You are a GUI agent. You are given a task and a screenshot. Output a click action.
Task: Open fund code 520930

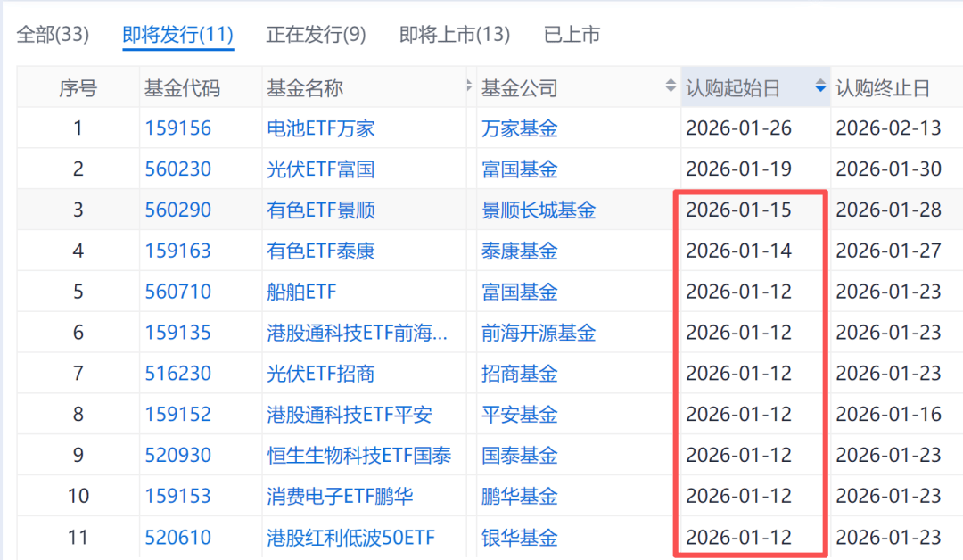coord(178,455)
